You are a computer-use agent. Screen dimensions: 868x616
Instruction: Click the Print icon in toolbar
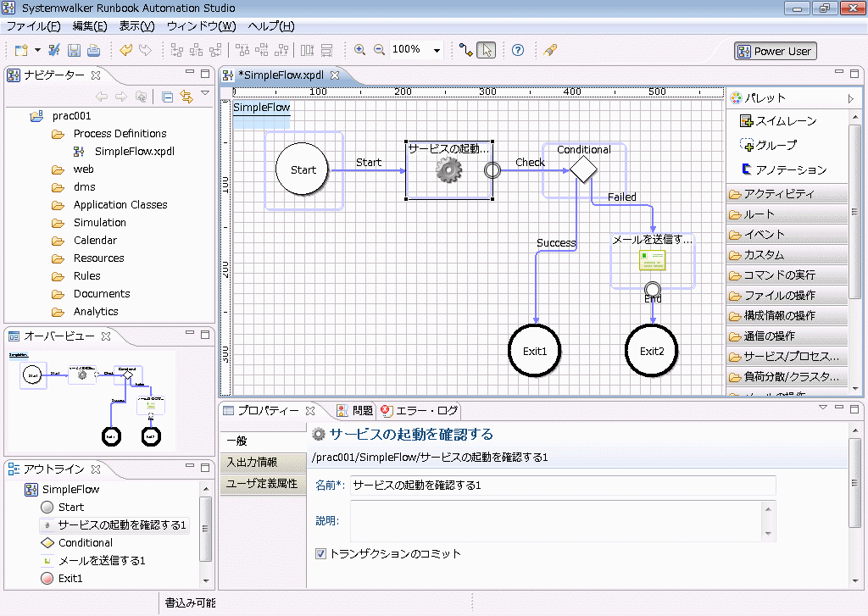[x=93, y=50]
